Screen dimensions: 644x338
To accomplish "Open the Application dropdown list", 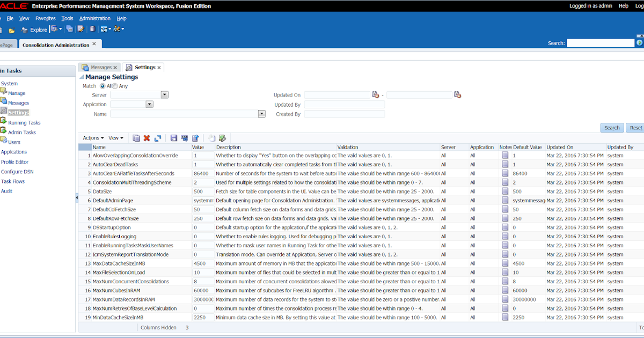I will (x=150, y=104).
